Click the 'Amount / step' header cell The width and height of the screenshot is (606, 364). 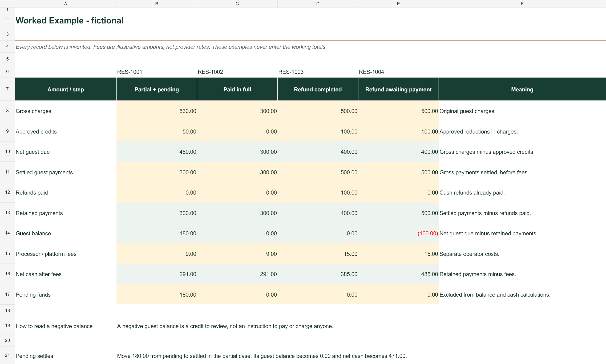click(66, 89)
